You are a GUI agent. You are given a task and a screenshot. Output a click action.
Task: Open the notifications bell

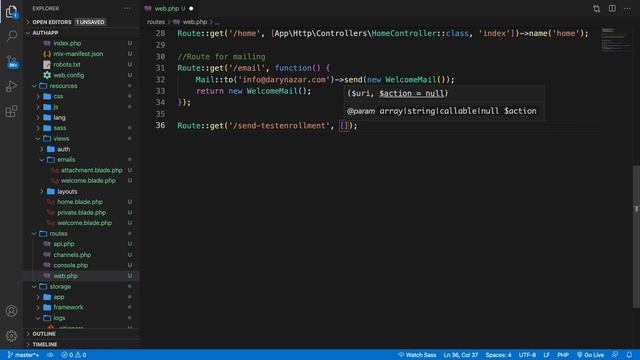pyautogui.click(x=629, y=355)
